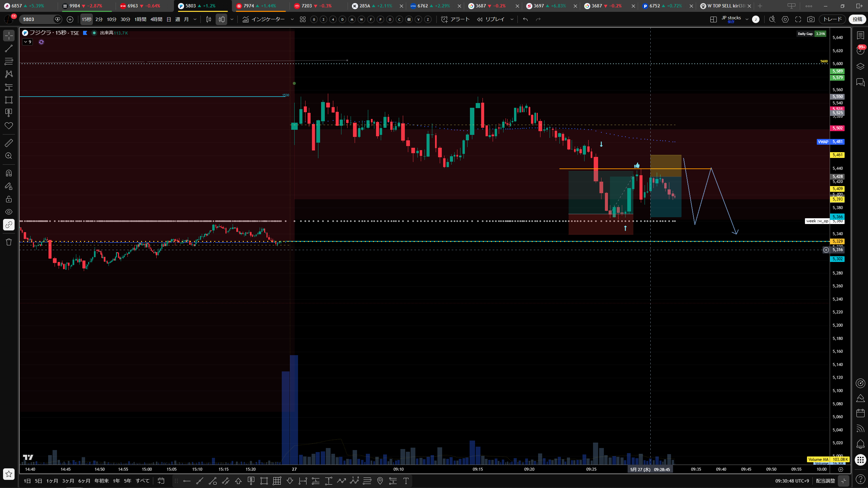Activate the zoom in tool
The image size is (868, 488).
pos(9,156)
